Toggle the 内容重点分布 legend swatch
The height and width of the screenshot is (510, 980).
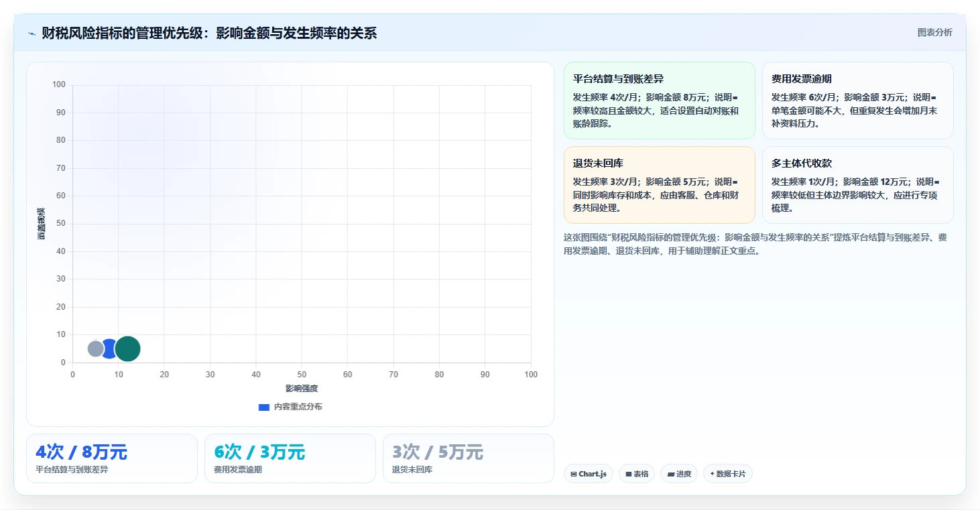pos(264,407)
